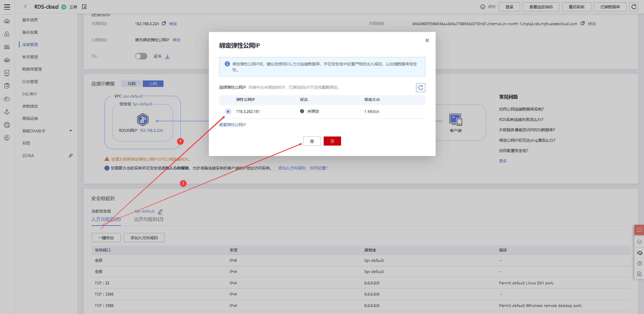Open red feedback chat icon
Image resolution: width=644 pixels, height=314 pixels.
pos(639,230)
